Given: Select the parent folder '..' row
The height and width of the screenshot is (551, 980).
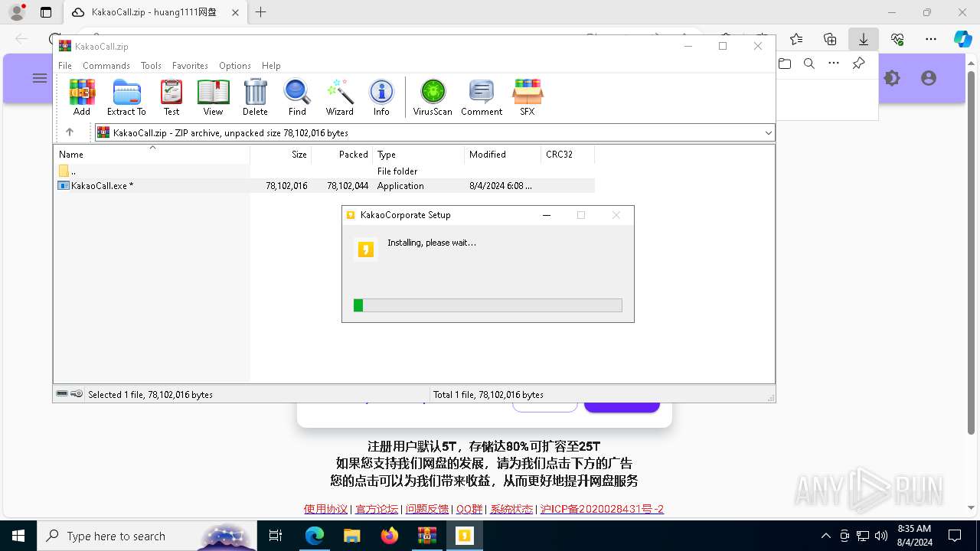Looking at the screenshot, I should coord(325,171).
